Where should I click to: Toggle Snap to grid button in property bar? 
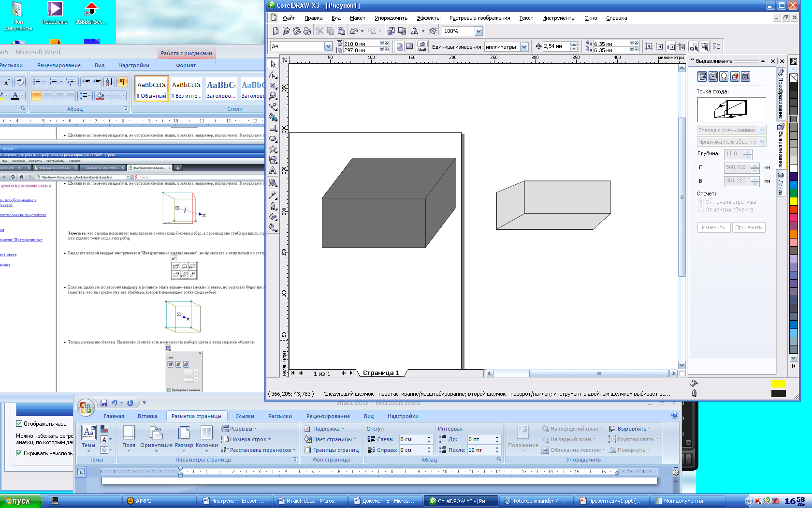pyautogui.click(x=649, y=46)
